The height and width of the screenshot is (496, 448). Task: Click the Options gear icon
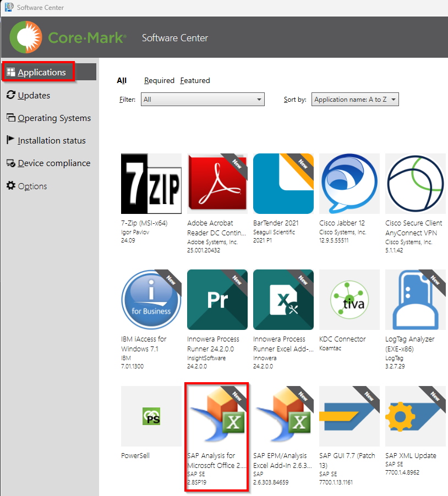[11, 186]
